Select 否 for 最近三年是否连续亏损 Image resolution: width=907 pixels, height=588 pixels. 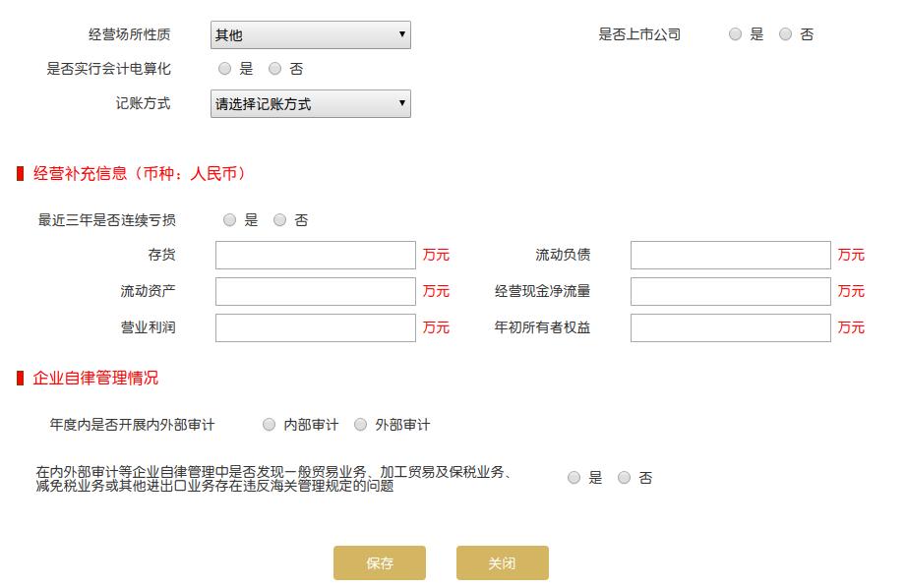click(278, 220)
